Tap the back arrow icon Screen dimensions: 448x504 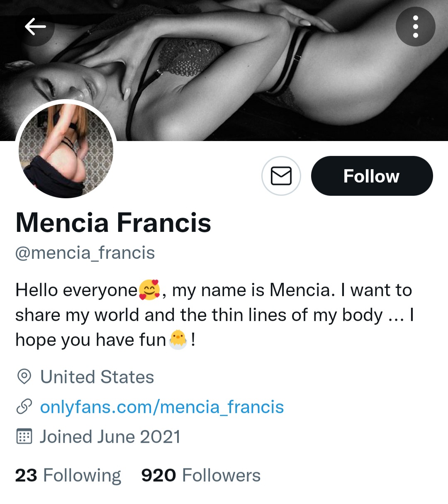(x=35, y=27)
